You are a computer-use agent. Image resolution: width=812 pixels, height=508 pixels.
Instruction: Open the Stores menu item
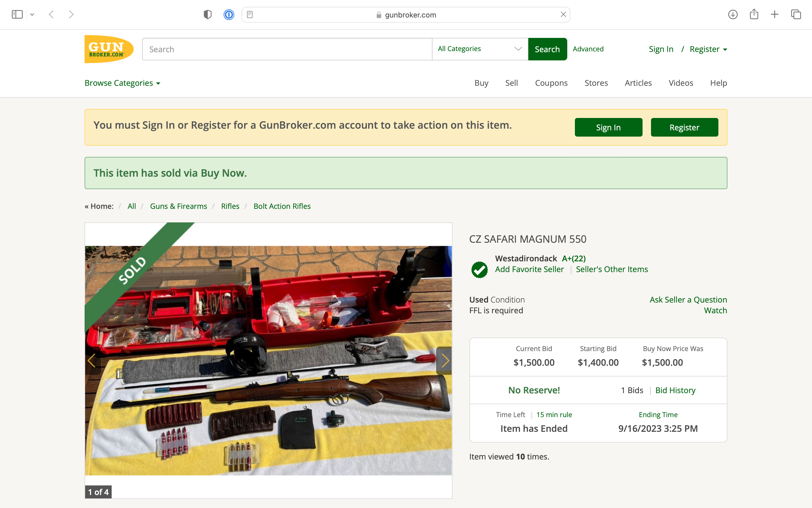pos(596,83)
